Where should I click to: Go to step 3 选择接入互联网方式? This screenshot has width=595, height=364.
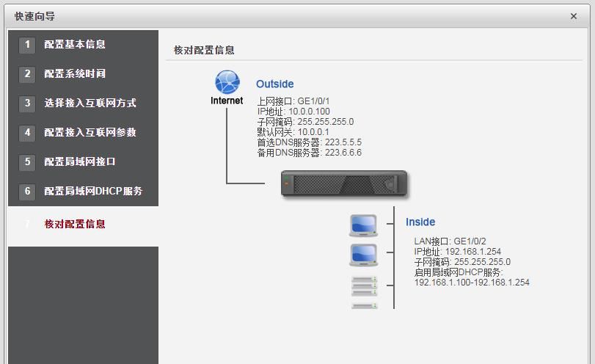[83, 103]
